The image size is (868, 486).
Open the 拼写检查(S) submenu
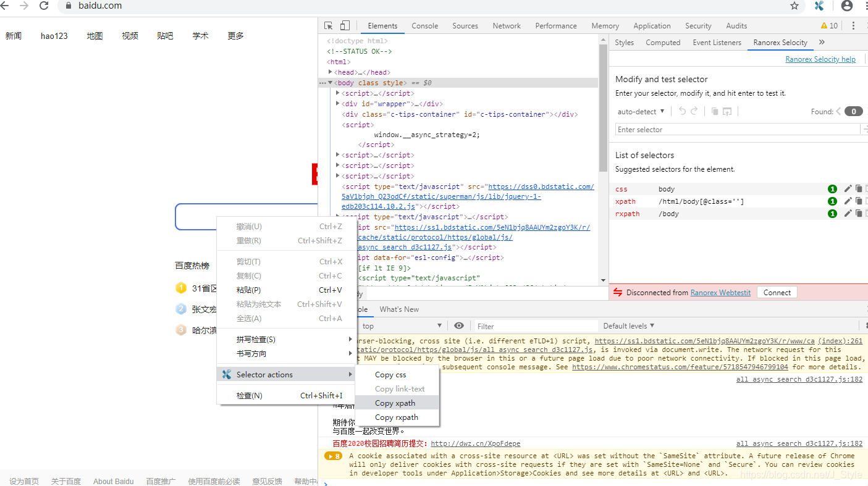click(x=286, y=340)
